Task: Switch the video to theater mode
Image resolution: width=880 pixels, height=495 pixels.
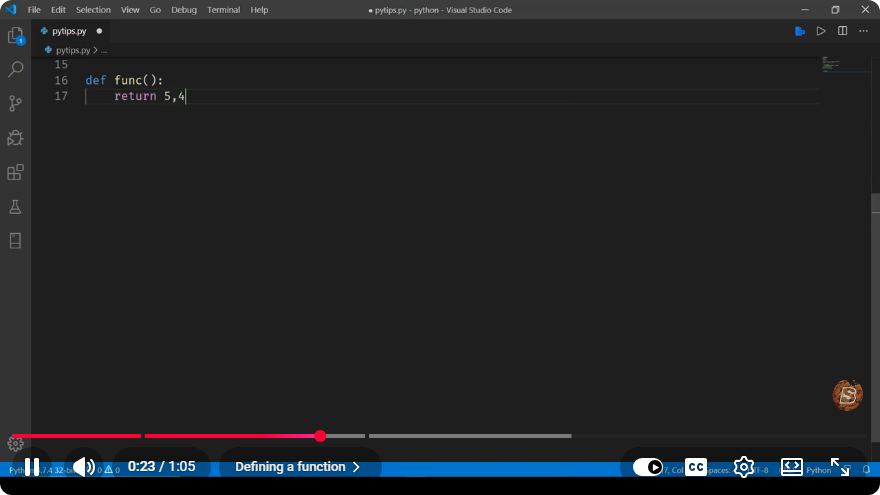Action: [791, 467]
